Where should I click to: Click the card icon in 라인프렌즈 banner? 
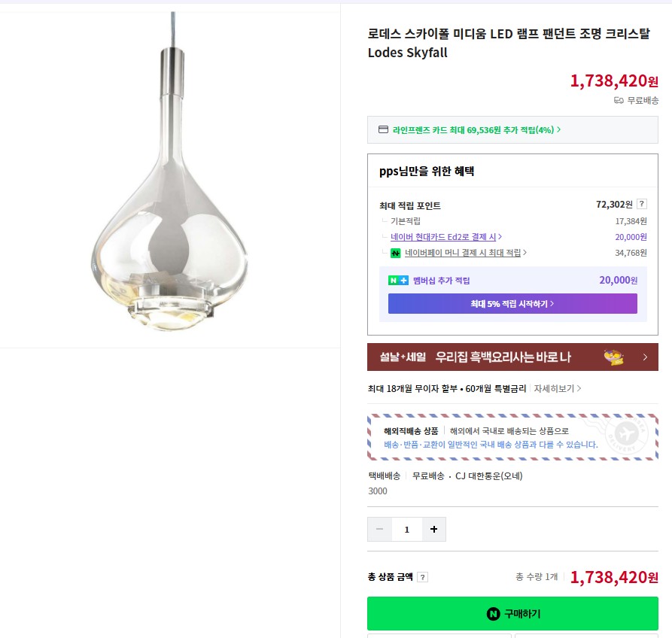pos(382,129)
